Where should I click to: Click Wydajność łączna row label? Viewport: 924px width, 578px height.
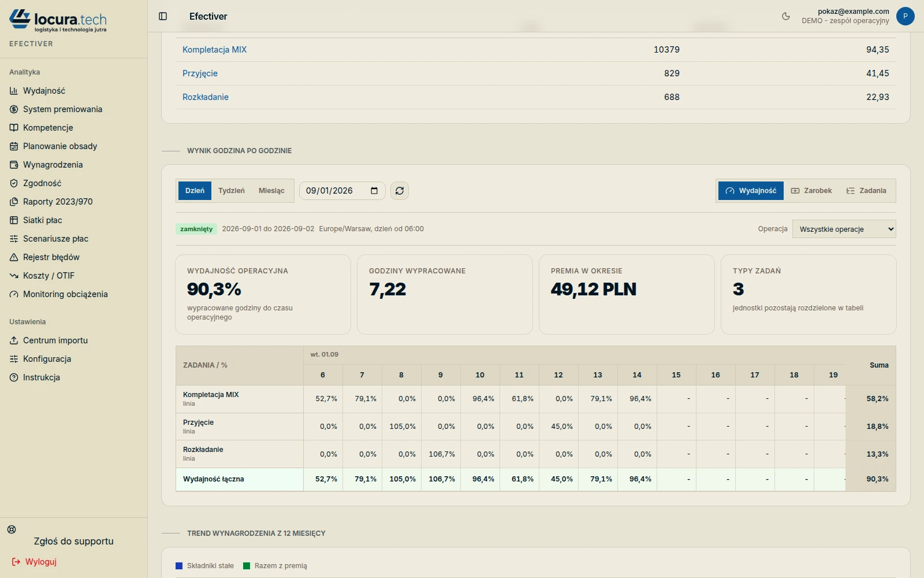(x=214, y=479)
